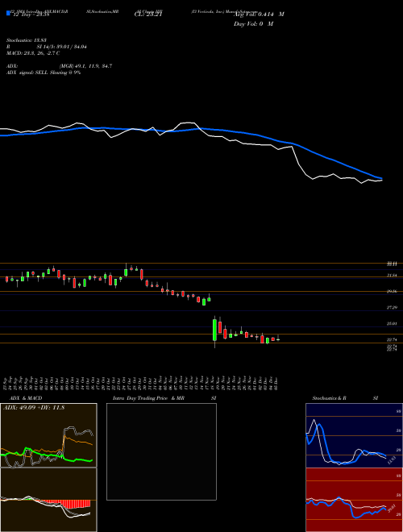
Task: Click the 25.01 price axis label
Action: pyautogui.click(x=392, y=324)
